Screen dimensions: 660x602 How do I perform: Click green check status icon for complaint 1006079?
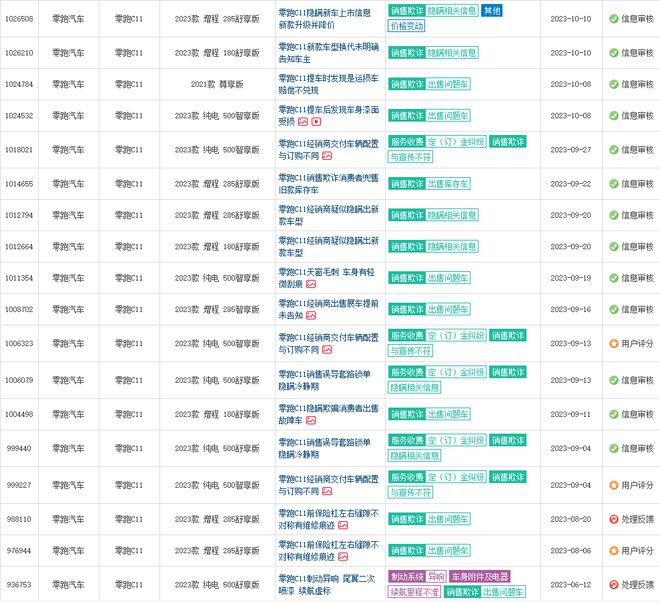[x=614, y=380]
